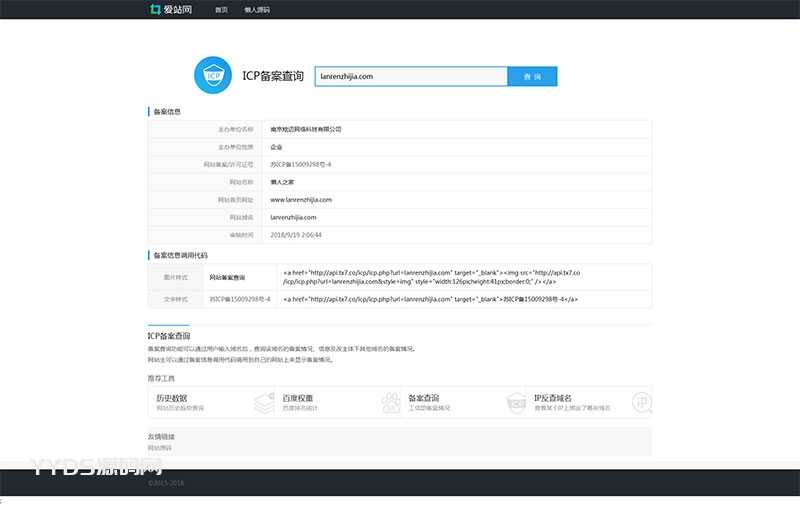Click ICP license number in the 备案信息 table
This screenshot has width=800, height=505.
(301, 164)
